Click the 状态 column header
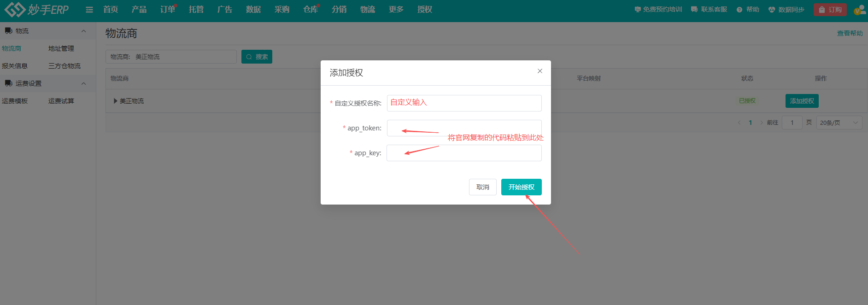This screenshot has height=305, width=868. tap(747, 78)
